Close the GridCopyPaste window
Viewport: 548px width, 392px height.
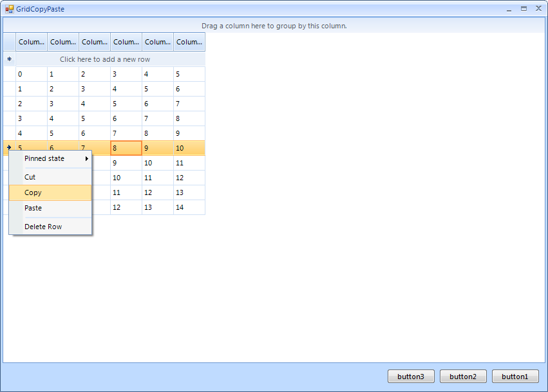[538, 9]
